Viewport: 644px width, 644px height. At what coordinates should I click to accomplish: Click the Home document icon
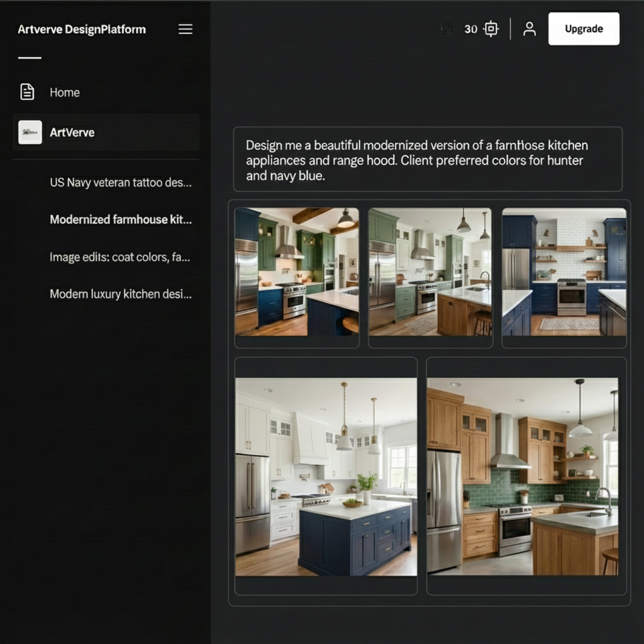point(27,92)
